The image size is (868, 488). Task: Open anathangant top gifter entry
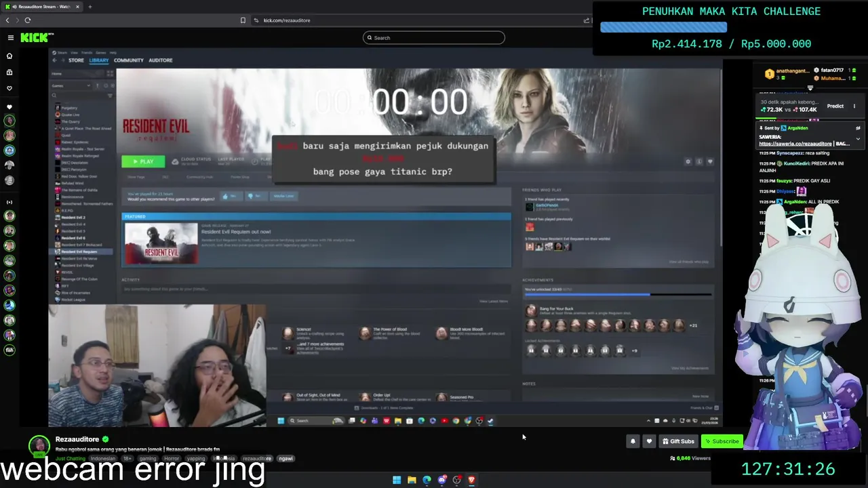(x=787, y=74)
